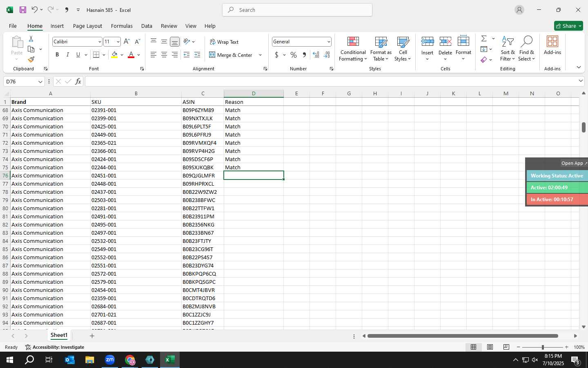
Task: Add new sheet with plus icon
Action: (92, 336)
